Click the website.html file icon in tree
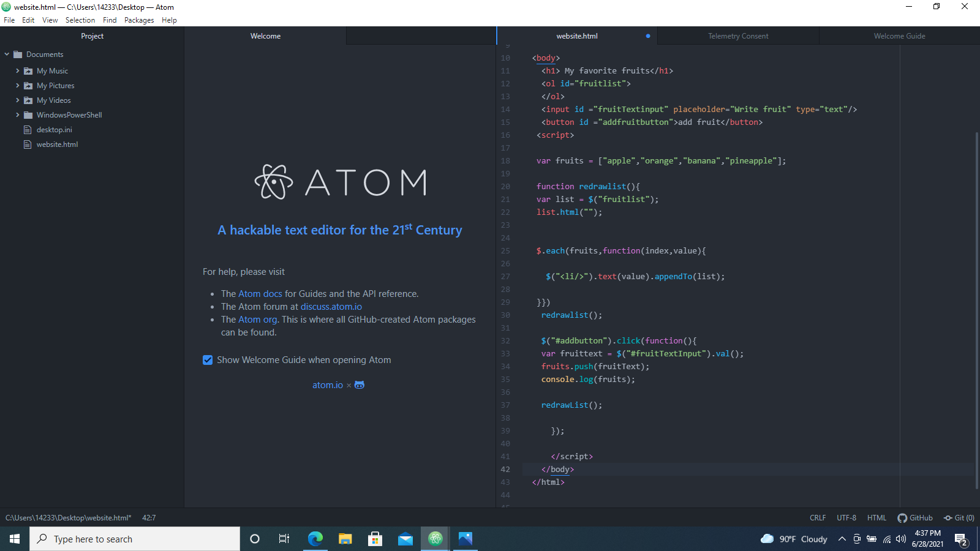This screenshot has width=980, height=551. click(28, 144)
